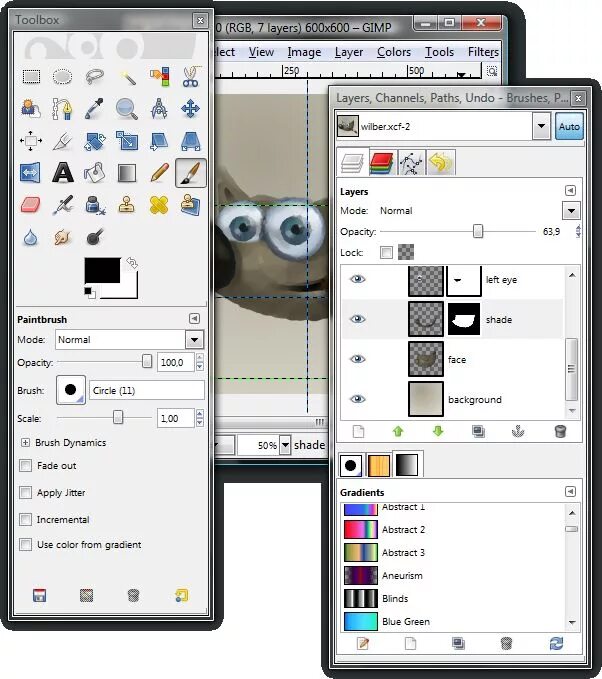Enable the Fade out checkbox
The height and width of the screenshot is (679, 602).
26,466
